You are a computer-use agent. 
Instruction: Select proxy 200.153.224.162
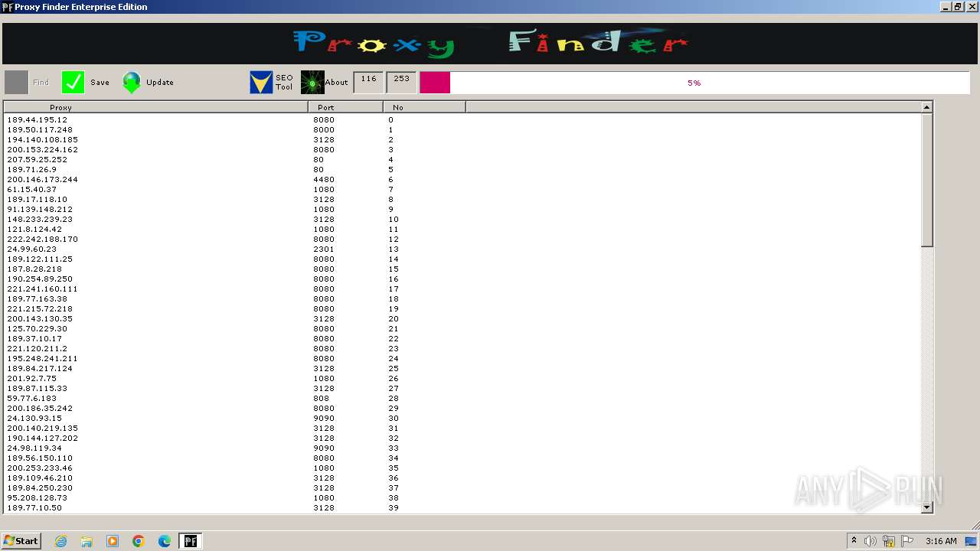(42, 150)
